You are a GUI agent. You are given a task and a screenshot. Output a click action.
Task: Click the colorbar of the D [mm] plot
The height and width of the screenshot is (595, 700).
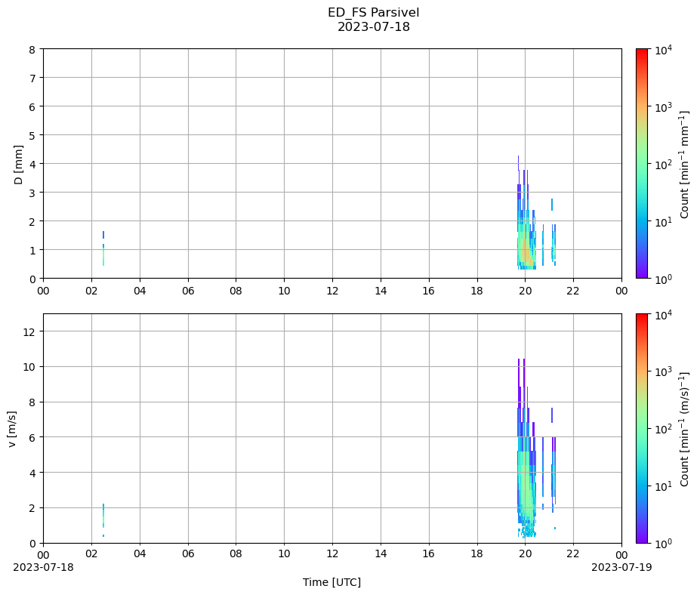[642, 163]
